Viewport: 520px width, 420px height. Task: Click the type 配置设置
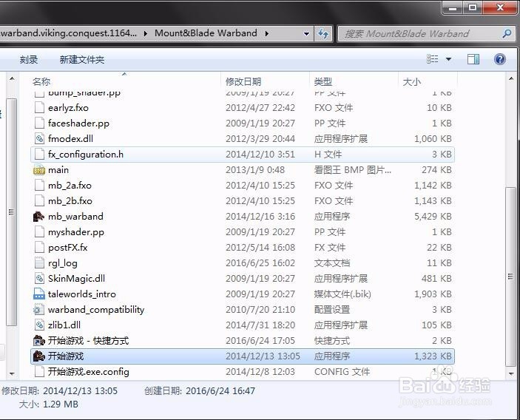click(332, 310)
